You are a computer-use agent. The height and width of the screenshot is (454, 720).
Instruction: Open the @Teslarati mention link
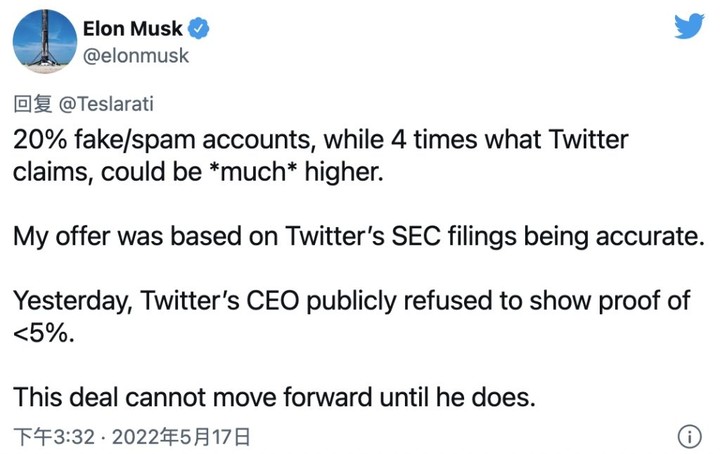(105, 103)
